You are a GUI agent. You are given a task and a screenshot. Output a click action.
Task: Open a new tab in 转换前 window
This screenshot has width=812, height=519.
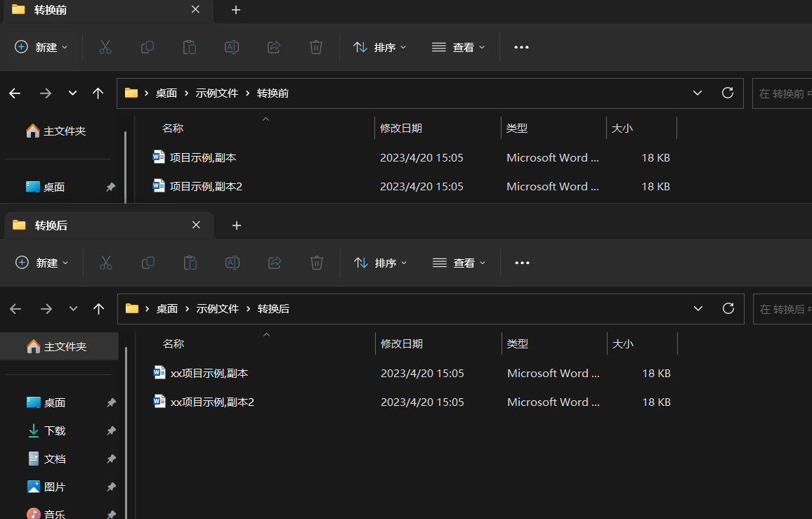[236, 11]
